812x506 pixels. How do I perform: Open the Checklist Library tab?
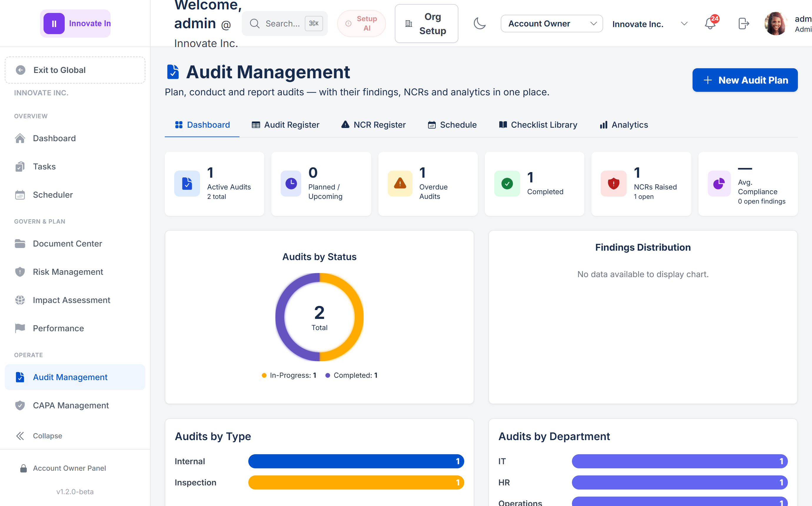coord(538,125)
